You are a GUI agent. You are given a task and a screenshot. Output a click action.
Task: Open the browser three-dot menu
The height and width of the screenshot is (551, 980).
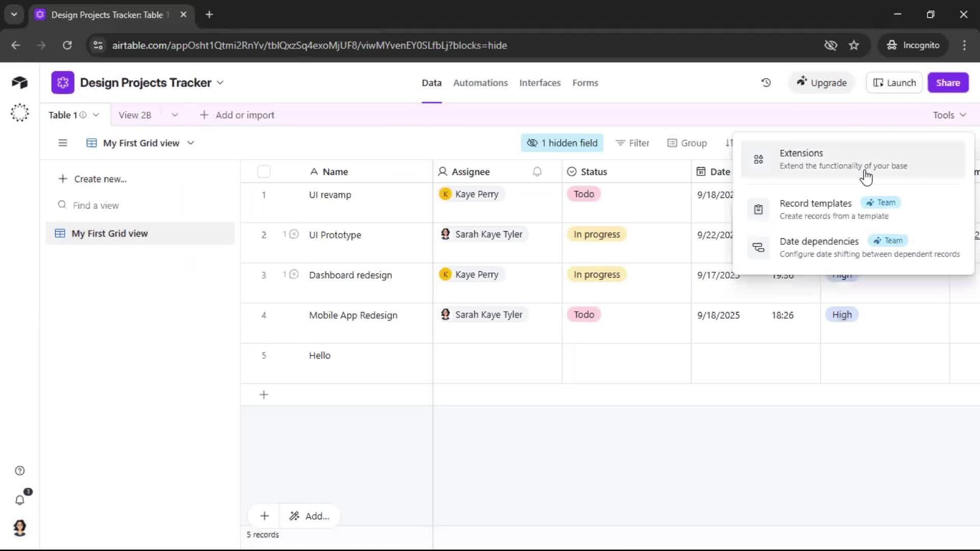tap(964, 45)
